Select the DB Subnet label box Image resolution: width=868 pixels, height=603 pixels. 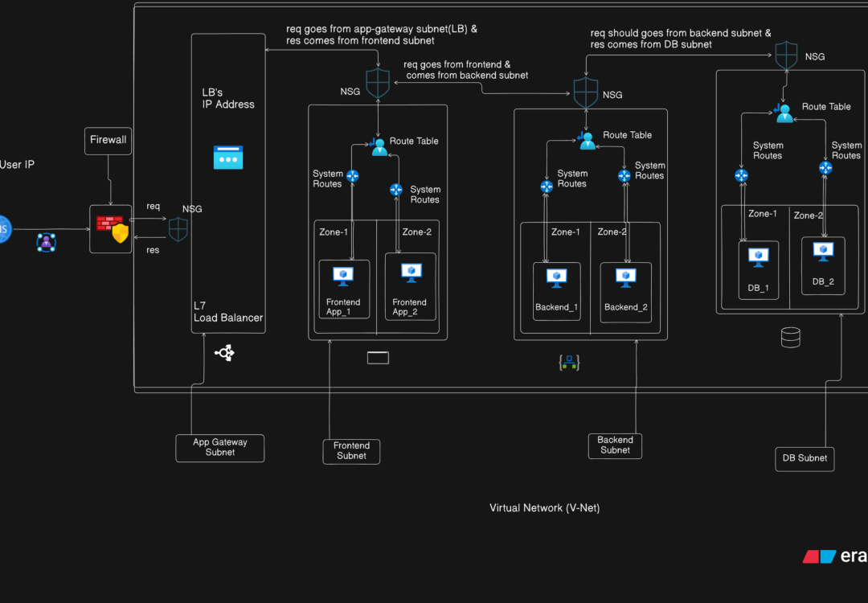coord(805,458)
